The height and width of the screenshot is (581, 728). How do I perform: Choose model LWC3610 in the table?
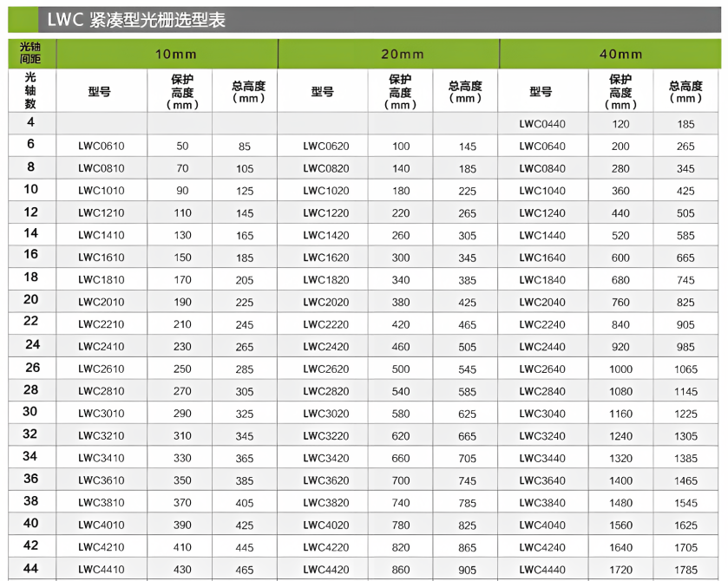[102, 480]
